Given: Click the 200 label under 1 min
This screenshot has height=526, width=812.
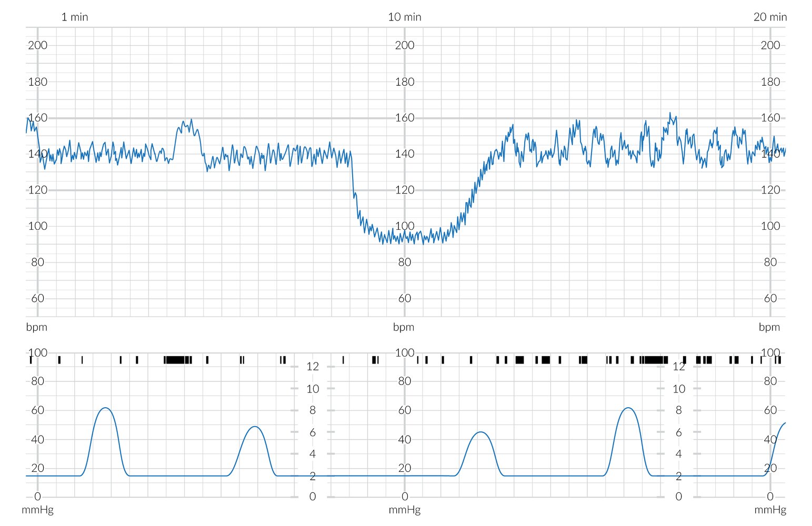Looking at the screenshot, I should pos(37,45).
